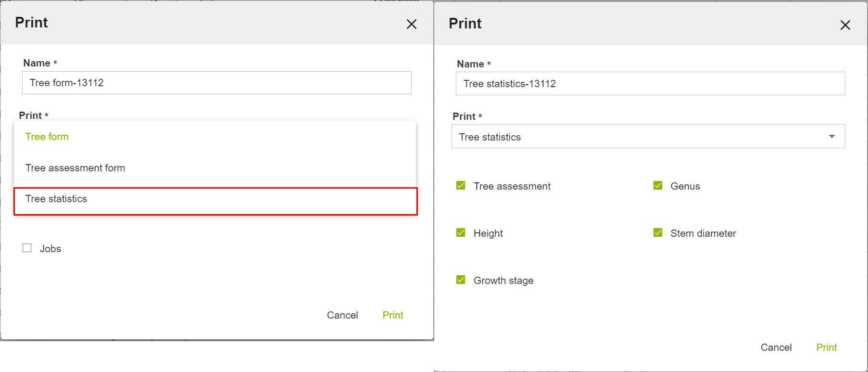
Task: Toggle the Height checkbox off
Action: 461,233
